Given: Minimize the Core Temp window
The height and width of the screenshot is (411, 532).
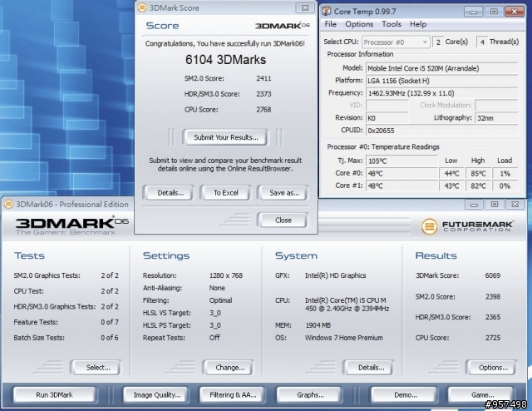Looking at the screenshot, I should tap(474, 12).
